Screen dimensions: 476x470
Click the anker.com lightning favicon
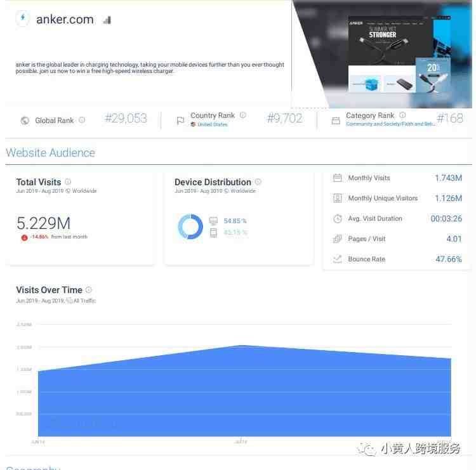click(x=23, y=18)
